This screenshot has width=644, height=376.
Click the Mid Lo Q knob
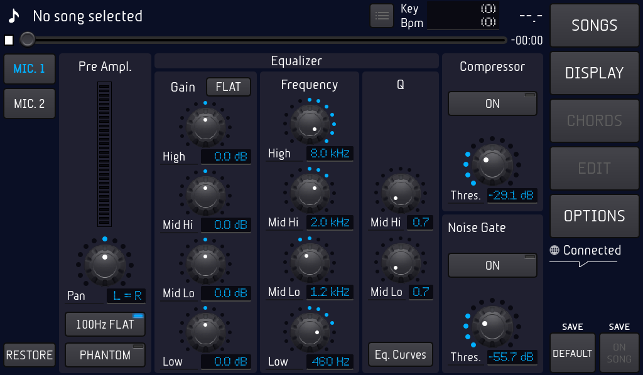(x=400, y=262)
